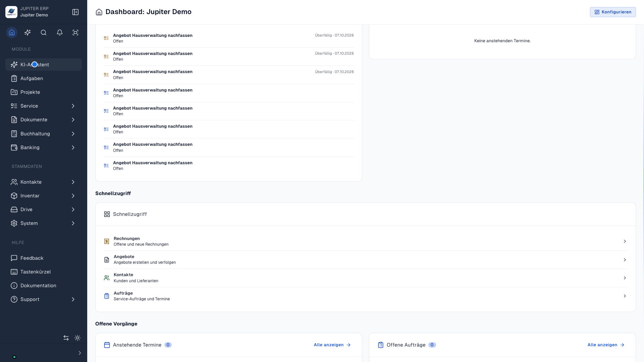Image resolution: width=644 pixels, height=362 pixels.
Task: Open notifications bell icon
Action: 60,33
